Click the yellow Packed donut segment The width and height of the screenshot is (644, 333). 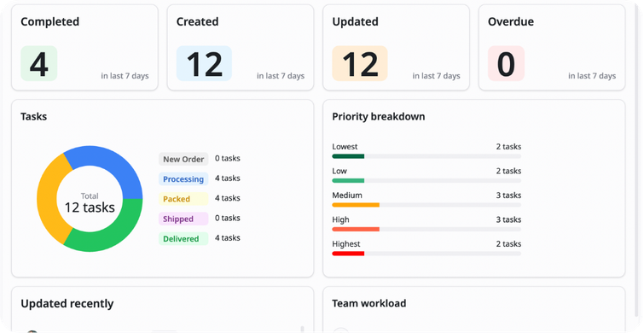point(47,199)
